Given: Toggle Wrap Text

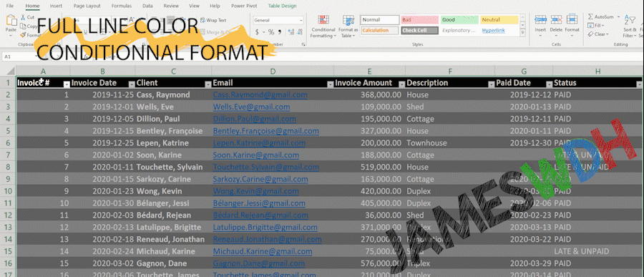Looking at the screenshot, I should [213, 20].
